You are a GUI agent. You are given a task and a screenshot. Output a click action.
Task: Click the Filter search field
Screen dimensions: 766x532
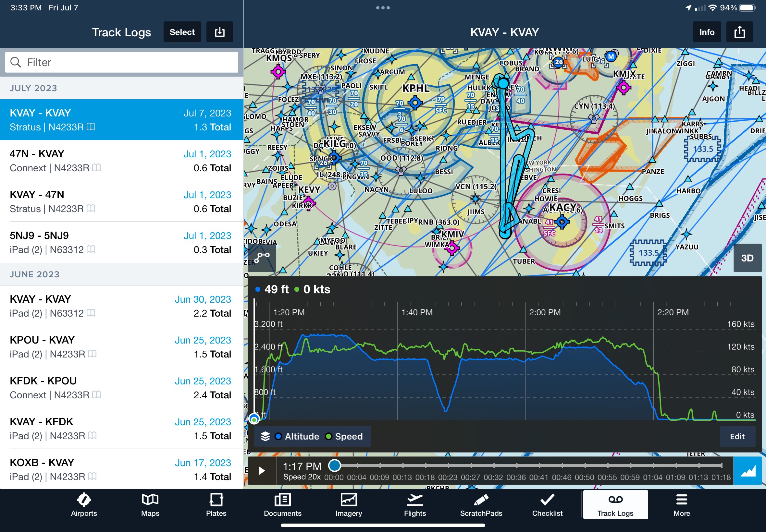(x=122, y=62)
